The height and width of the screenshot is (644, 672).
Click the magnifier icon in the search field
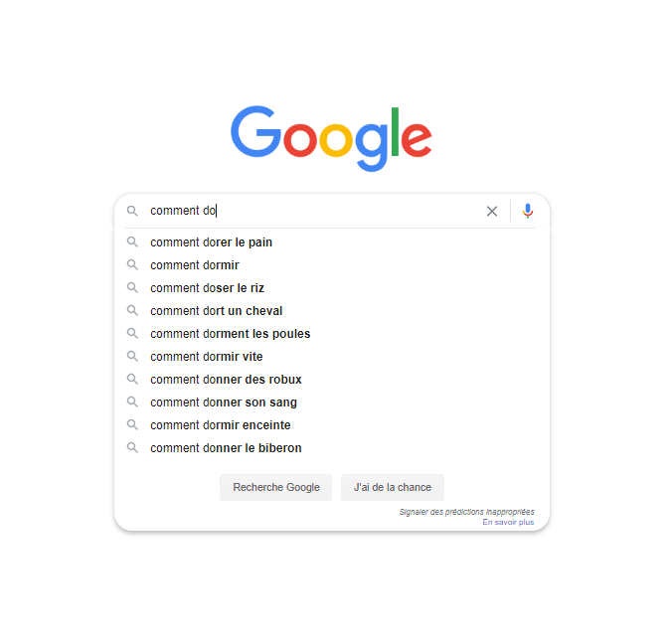click(x=132, y=211)
